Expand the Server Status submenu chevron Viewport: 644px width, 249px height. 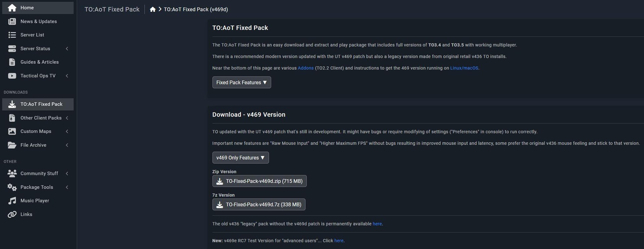pyautogui.click(x=67, y=49)
